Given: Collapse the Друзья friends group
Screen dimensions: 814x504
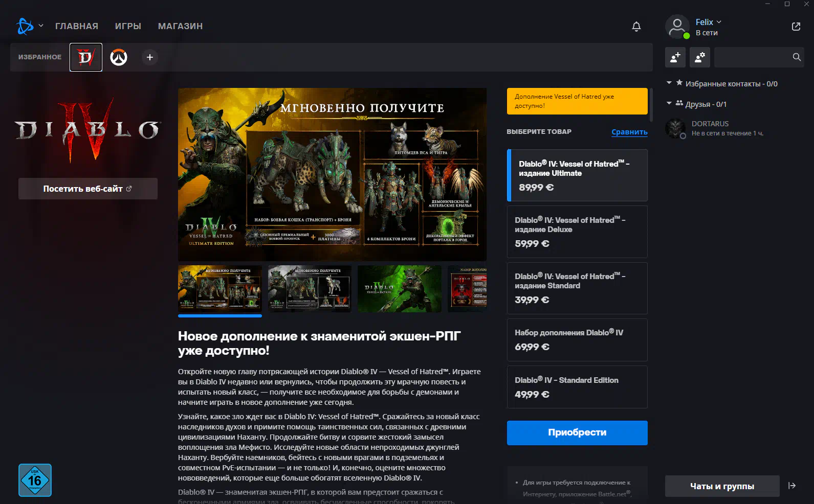Looking at the screenshot, I should click(x=669, y=103).
